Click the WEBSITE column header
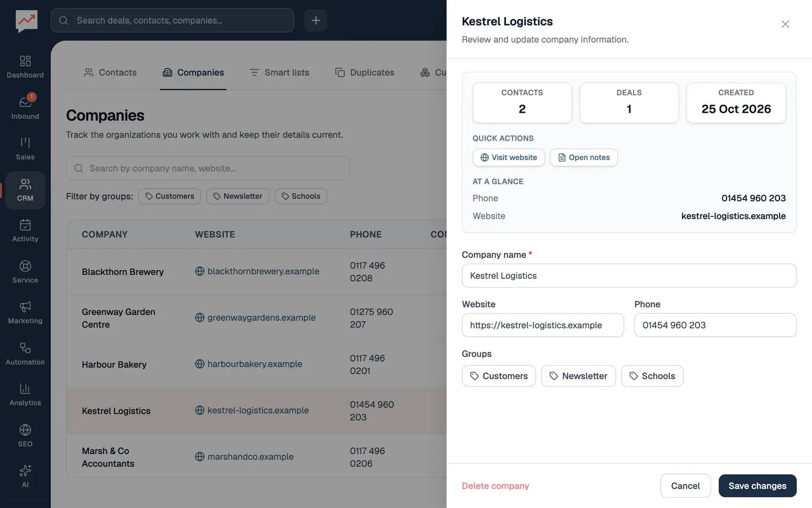Image resolution: width=812 pixels, height=508 pixels. (215, 234)
